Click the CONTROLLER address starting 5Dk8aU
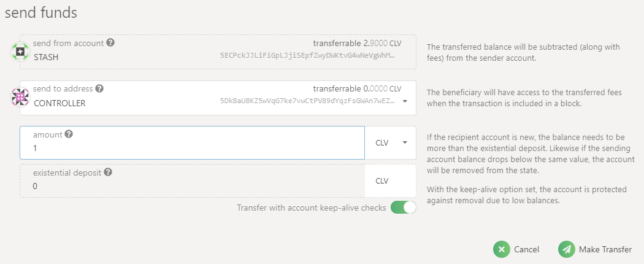The height and width of the screenshot is (264, 644). [307, 102]
